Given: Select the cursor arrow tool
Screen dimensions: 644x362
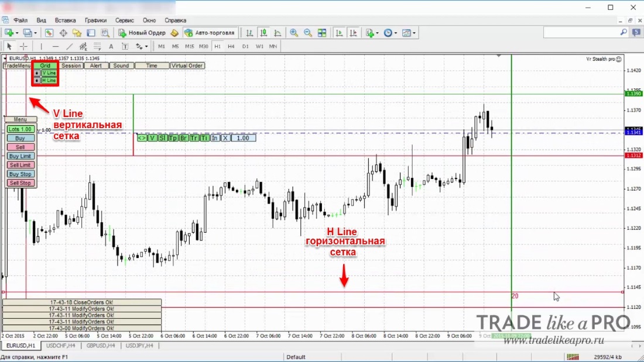Looking at the screenshot, I should (9, 46).
